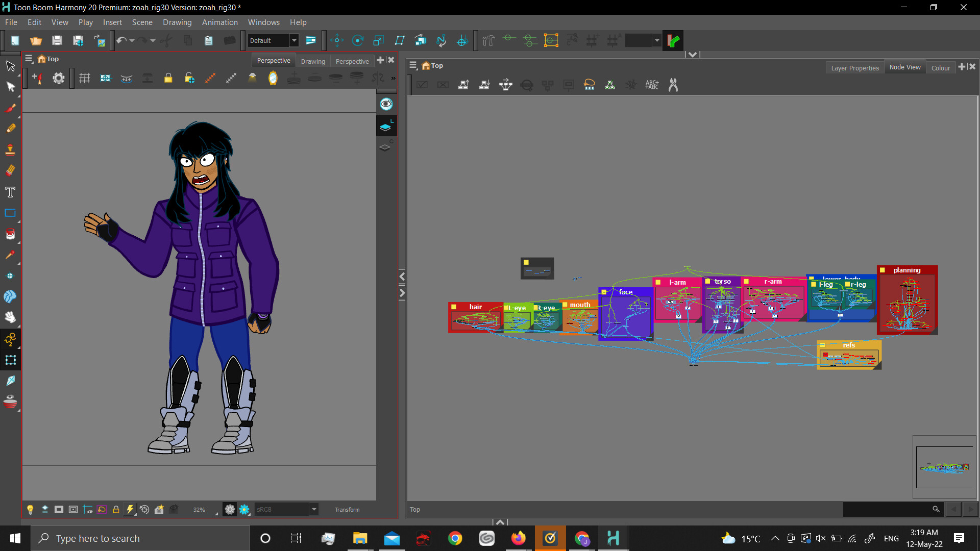Select the Brush tool
This screenshot has width=980, height=551.
pos(10,108)
